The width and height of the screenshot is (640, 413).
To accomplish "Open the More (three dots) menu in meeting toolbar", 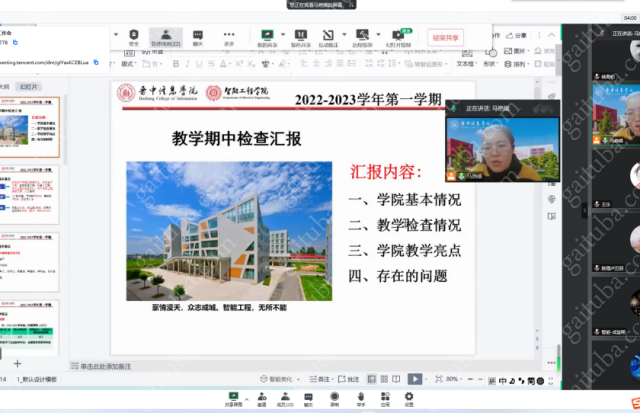I will [229, 38].
